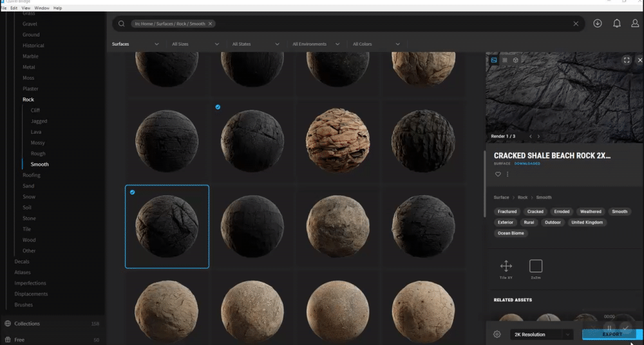
Task: Open the Edit menu
Action: [14, 8]
